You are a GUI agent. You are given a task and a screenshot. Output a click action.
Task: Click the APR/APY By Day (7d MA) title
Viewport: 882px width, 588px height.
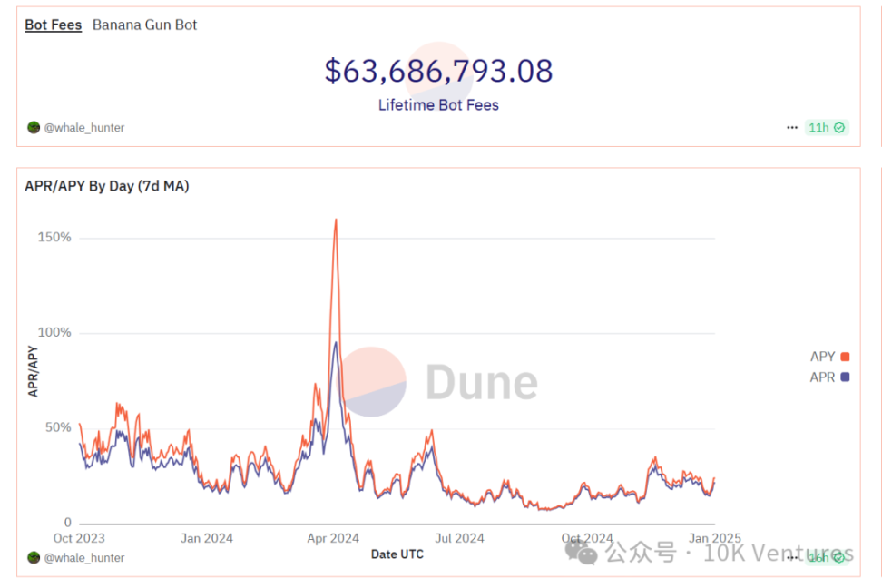click(x=107, y=186)
